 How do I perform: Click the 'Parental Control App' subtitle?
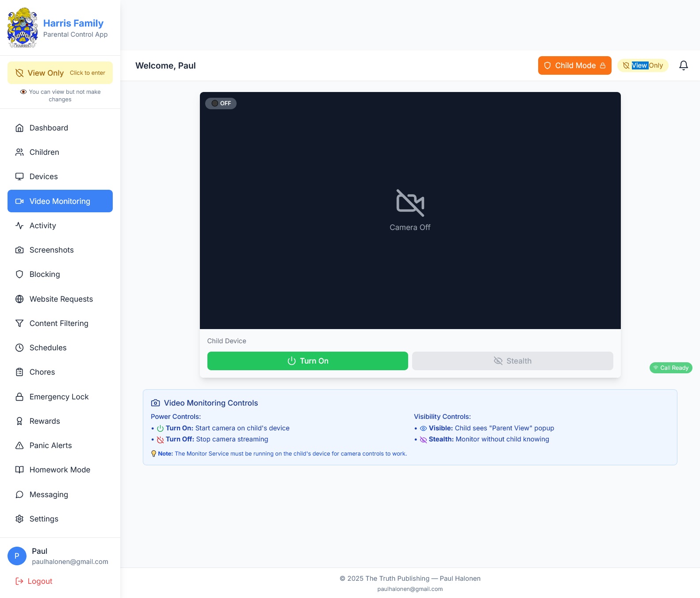click(x=76, y=34)
